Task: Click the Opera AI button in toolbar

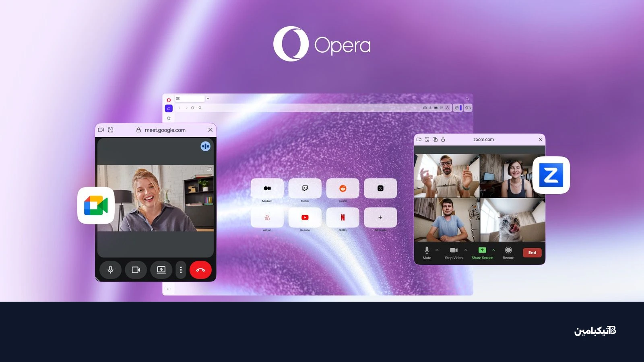Action: click(x=468, y=108)
